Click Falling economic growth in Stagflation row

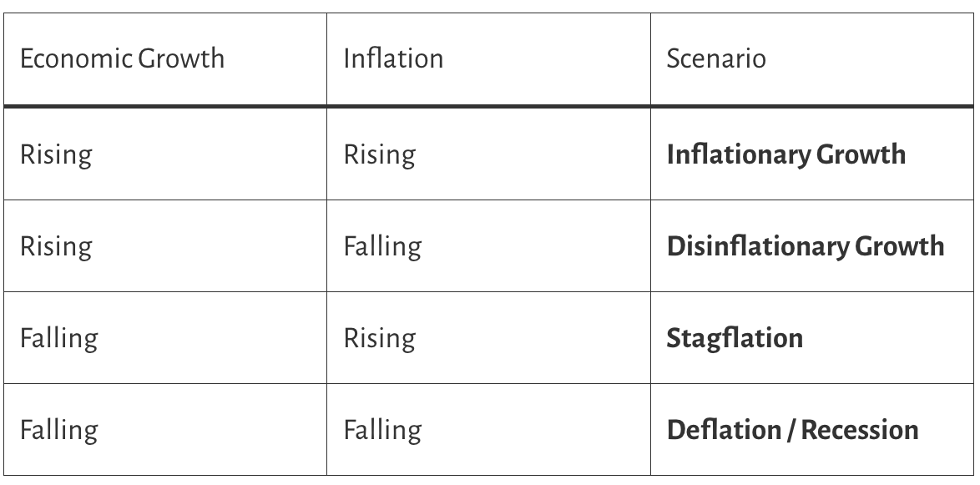click(x=58, y=338)
